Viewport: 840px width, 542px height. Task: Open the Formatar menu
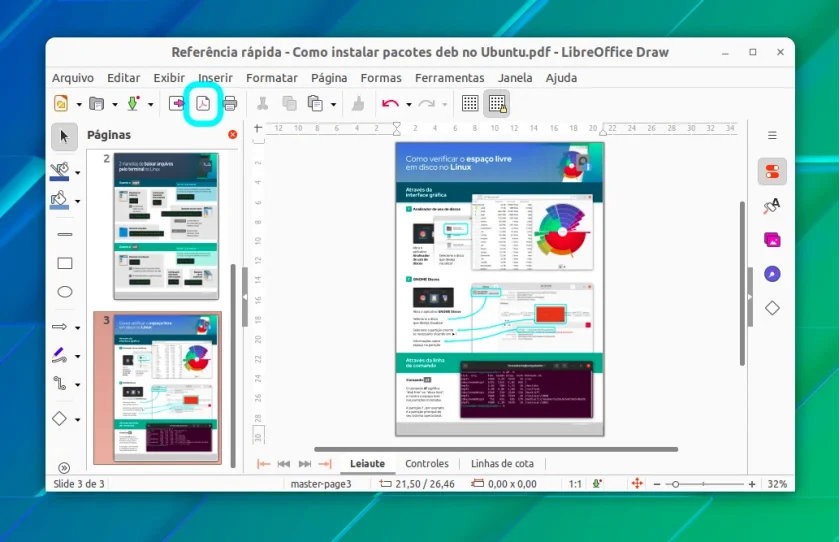pos(272,78)
